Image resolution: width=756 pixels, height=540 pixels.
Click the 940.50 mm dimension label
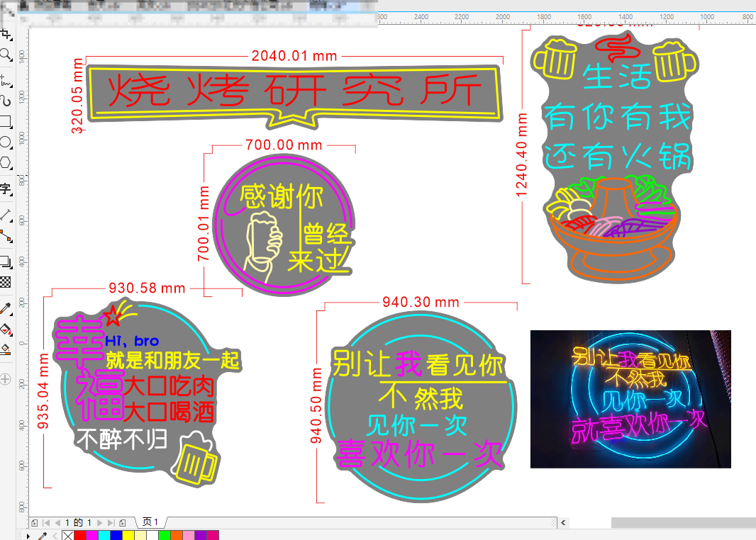click(316, 405)
